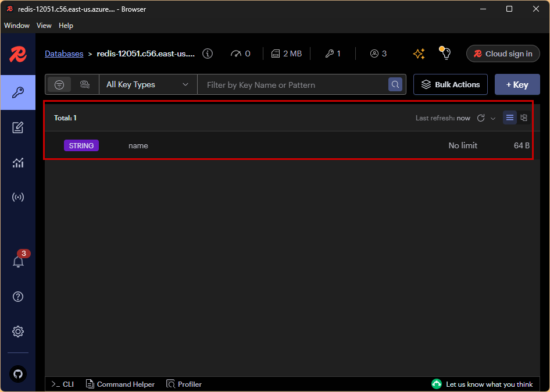This screenshot has width=550, height=392.
Task: Open the Workbench sidebar icon
Action: pos(18,127)
